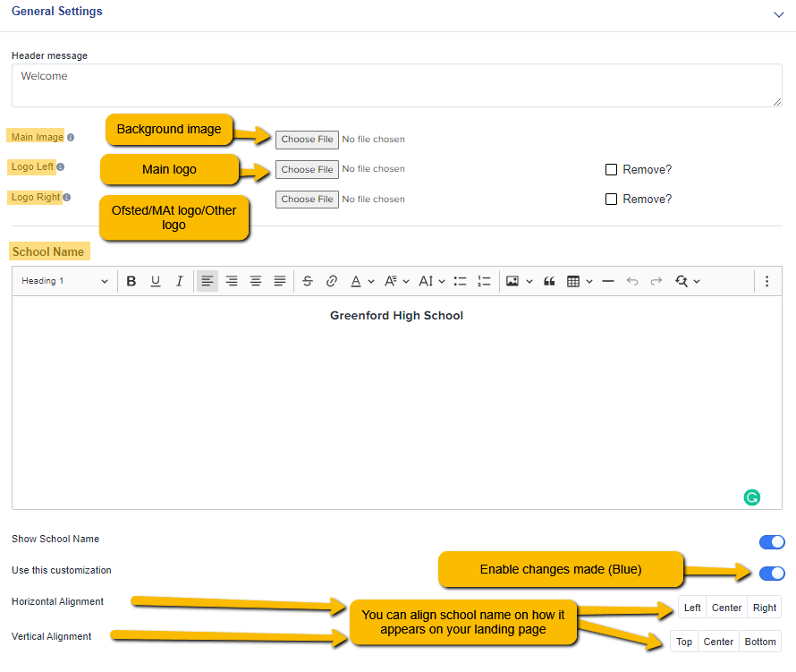The width and height of the screenshot is (796, 672).
Task: Apply italic formatting to text
Action: click(179, 281)
